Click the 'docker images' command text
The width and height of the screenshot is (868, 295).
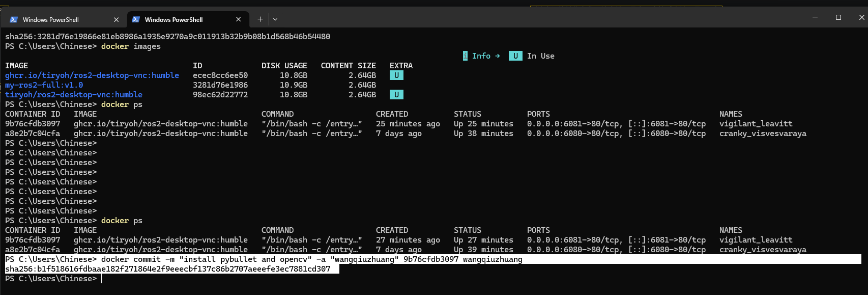coord(131,46)
